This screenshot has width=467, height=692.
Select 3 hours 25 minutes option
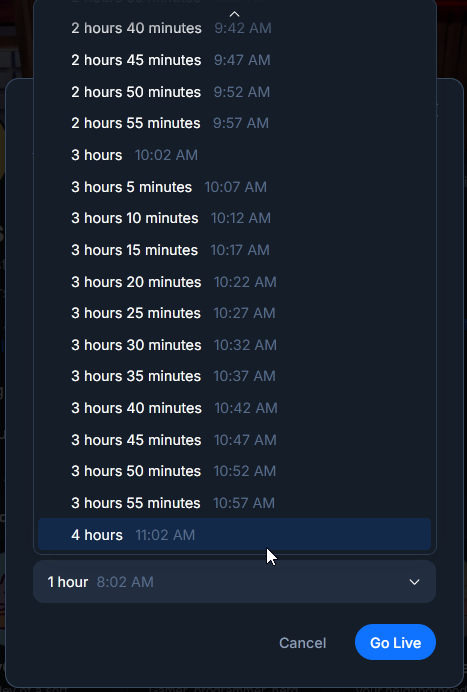[x=234, y=313]
